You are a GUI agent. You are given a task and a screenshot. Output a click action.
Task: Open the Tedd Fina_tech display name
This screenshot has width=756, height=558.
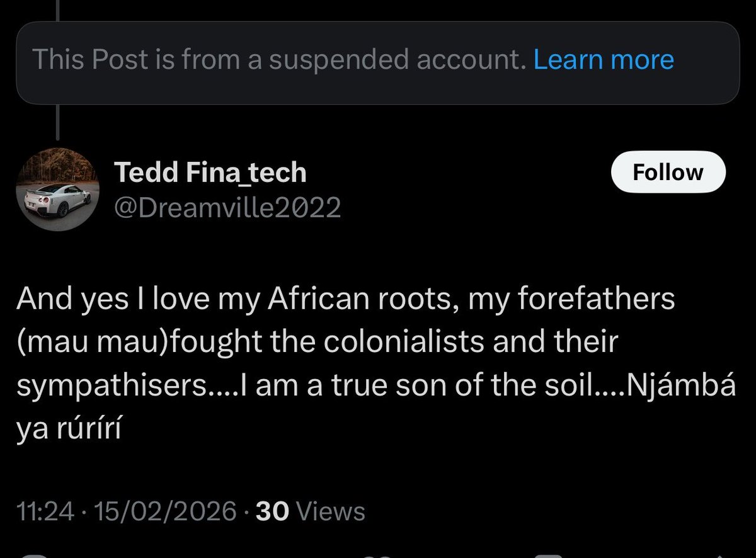click(210, 172)
